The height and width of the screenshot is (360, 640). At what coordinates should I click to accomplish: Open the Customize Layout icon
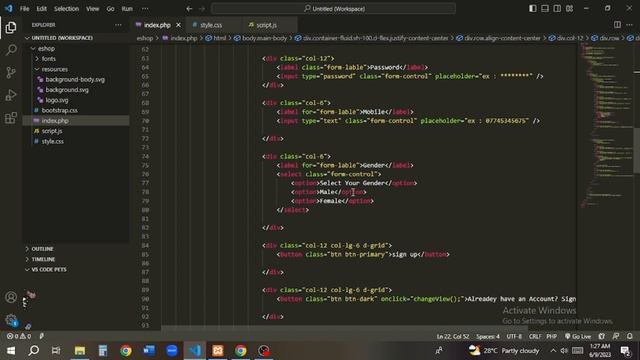tap(569, 9)
